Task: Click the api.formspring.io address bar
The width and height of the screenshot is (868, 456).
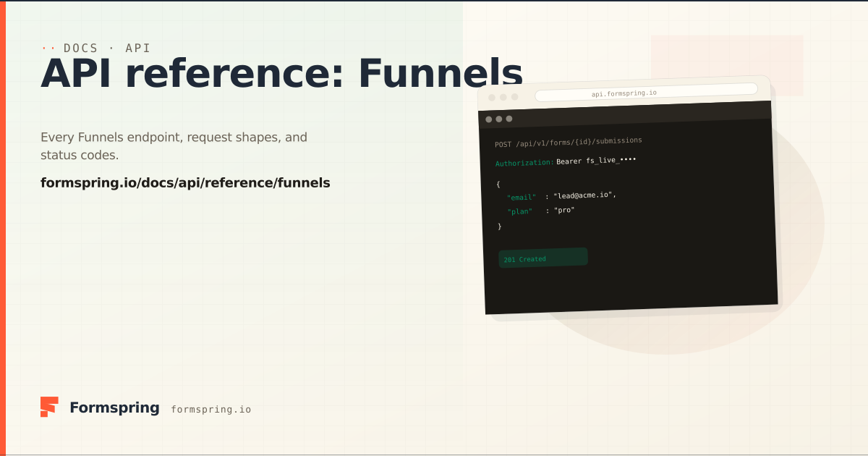Action: (x=646, y=93)
